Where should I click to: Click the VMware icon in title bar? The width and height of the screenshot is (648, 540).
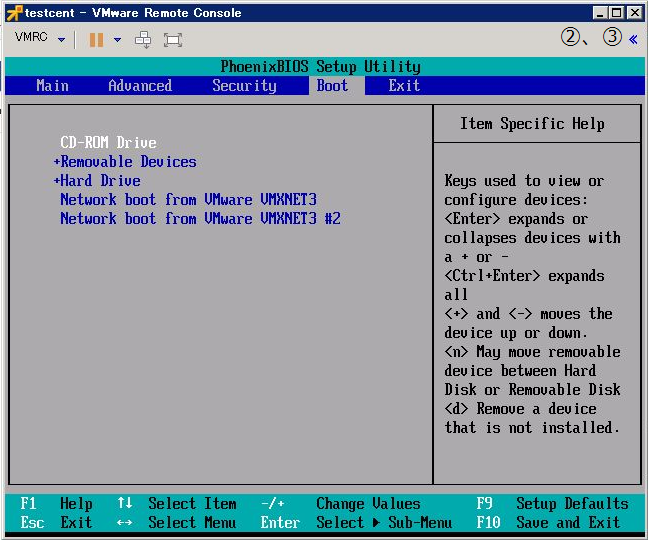coord(13,12)
